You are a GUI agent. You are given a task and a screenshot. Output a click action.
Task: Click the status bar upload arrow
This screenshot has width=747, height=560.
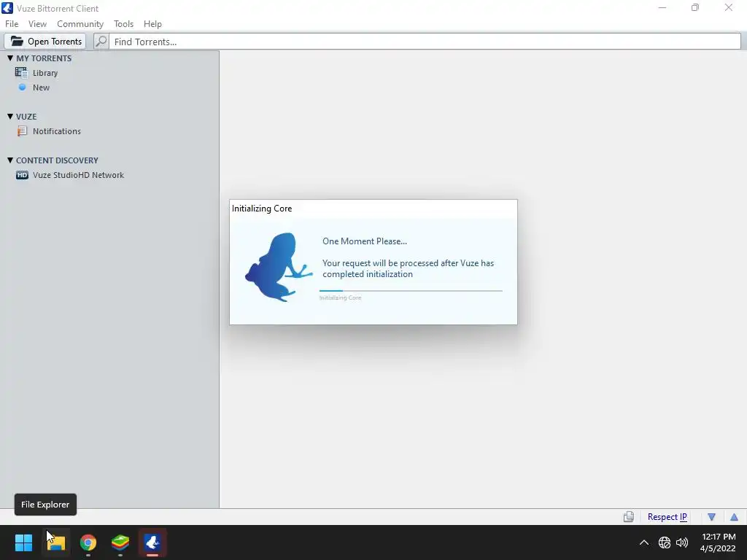[x=734, y=517]
